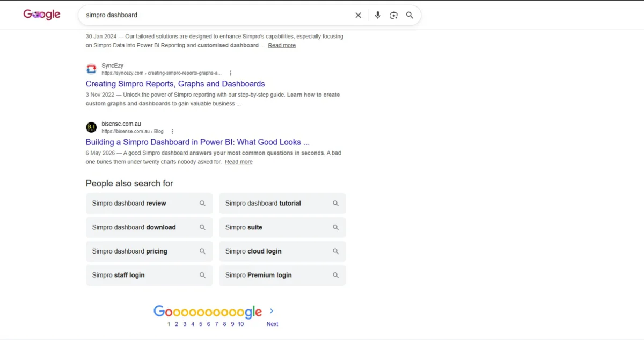Click the magnifier icon in Simpro staff login
The image size is (644, 340).
point(202,275)
